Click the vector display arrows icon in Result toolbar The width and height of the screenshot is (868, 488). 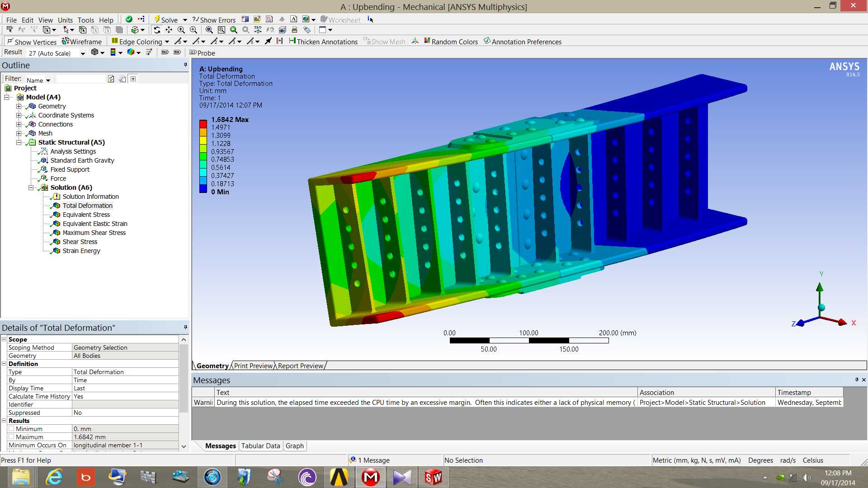149,52
